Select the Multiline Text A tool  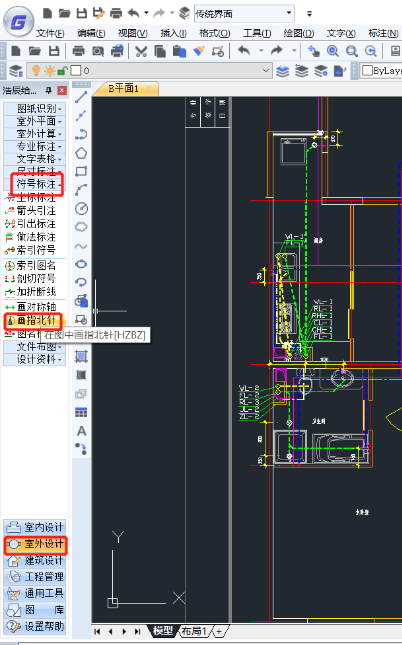click(x=81, y=431)
